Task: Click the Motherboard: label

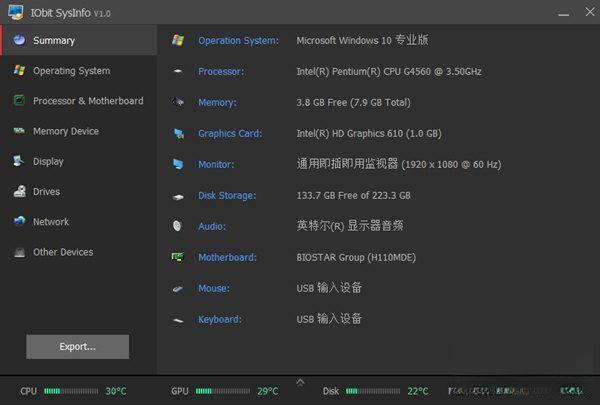Action: 227,257
